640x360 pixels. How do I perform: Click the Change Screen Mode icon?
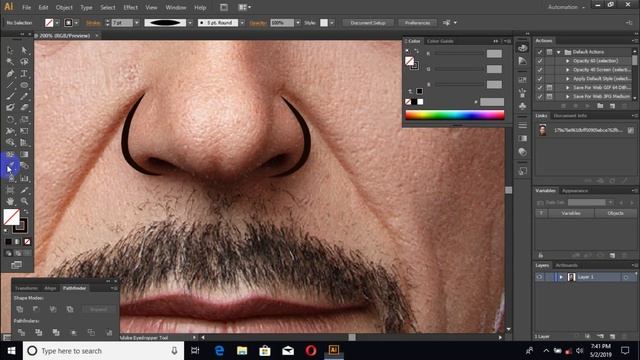16,265
